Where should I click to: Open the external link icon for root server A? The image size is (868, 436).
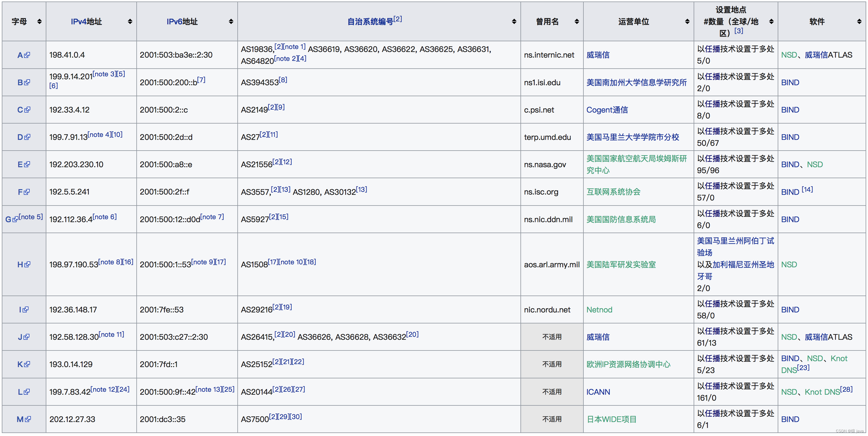pos(27,55)
